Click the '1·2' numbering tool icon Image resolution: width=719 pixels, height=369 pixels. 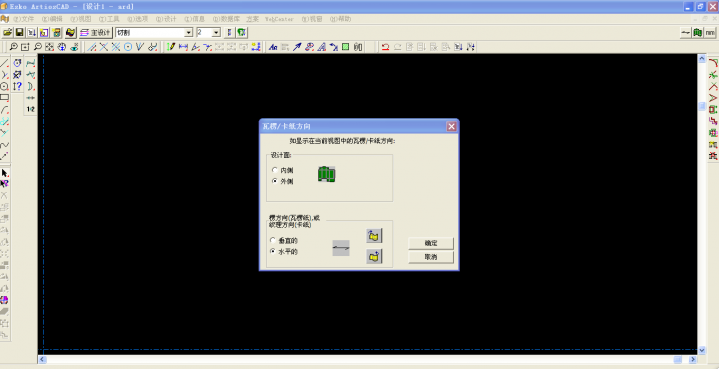pos(31,109)
